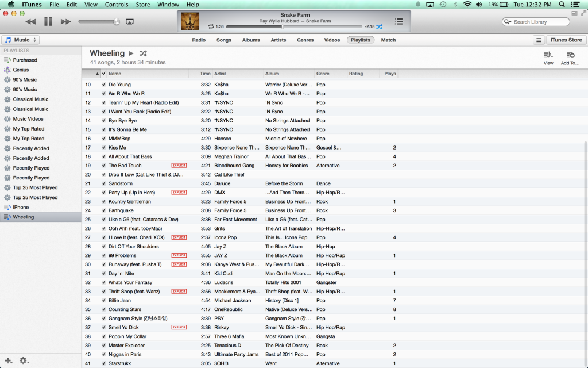Uncheck the checkbox for MMMBop
Viewport: 588px width, 368px height.
click(x=103, y=139)
